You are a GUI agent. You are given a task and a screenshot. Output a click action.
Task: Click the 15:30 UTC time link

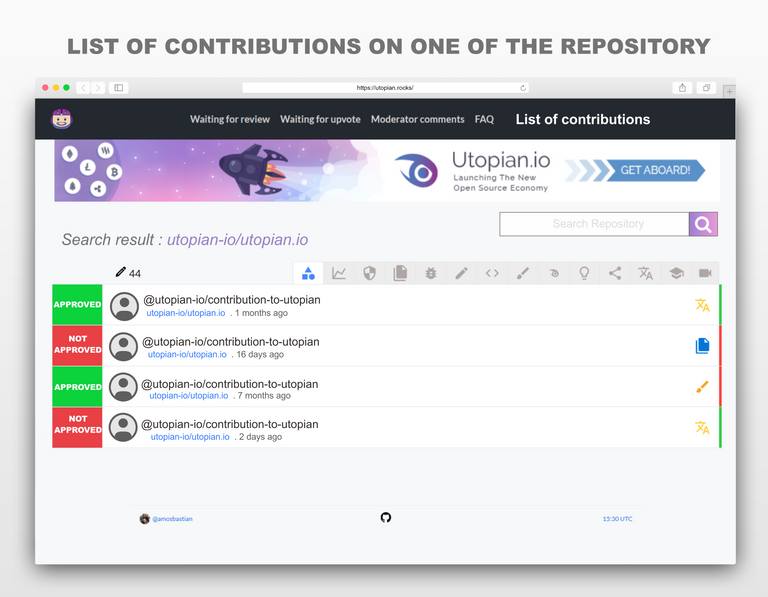tap(617, 519)
